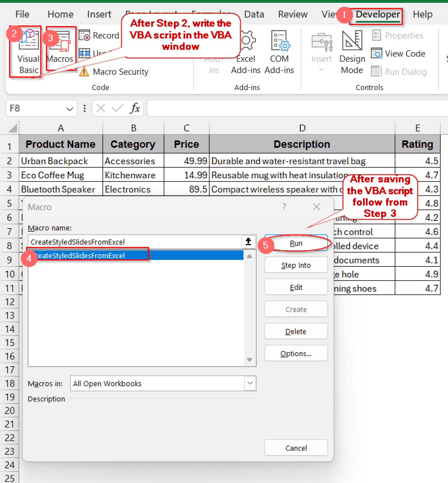The height and width of the screenshot is (483, 448).
Task: Click the cancel X icon in formula bar
Action: 100,108
